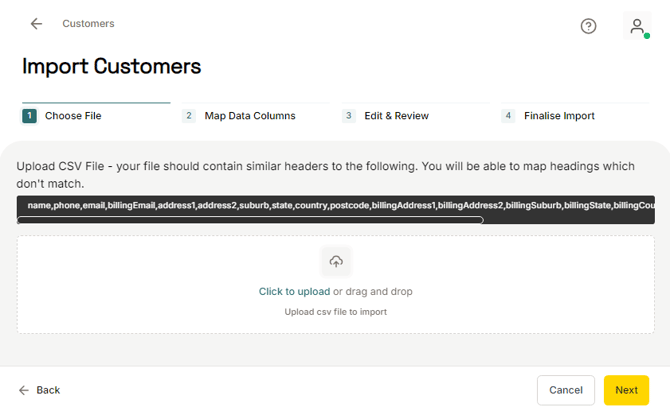Click the 'Click to upload' link
670x411 pixels.
(294, 292)
